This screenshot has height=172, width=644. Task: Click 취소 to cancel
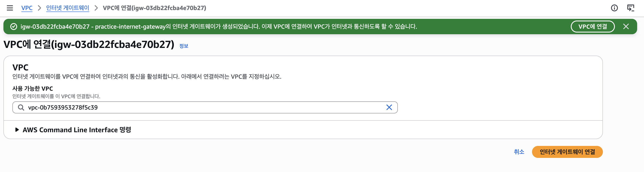(x=519, y=152)
